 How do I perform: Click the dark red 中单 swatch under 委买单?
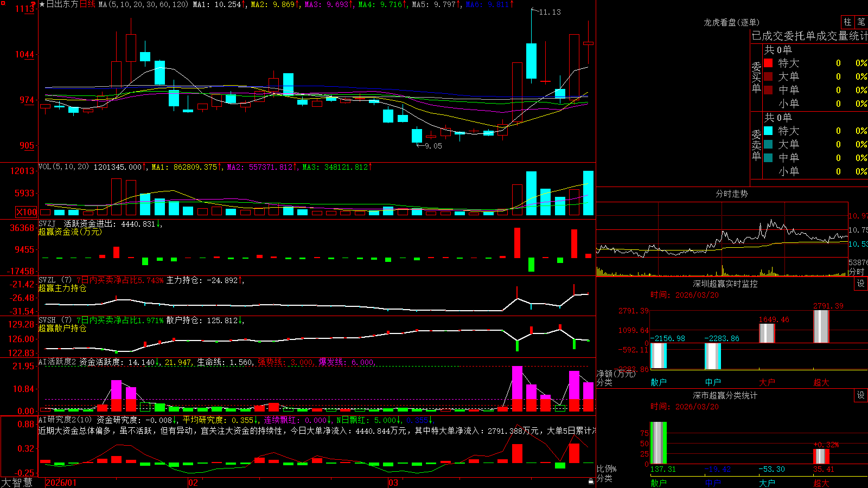pyautogui.click(x=768, y=90)
